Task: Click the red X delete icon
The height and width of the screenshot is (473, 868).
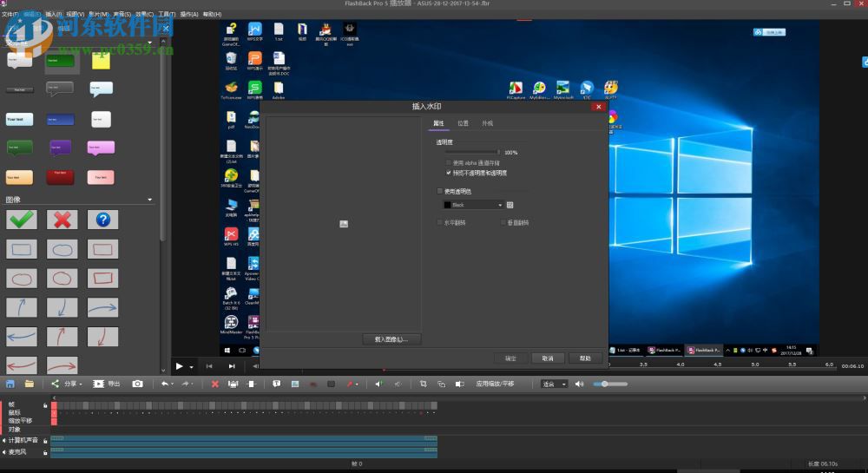Action: 215,384
